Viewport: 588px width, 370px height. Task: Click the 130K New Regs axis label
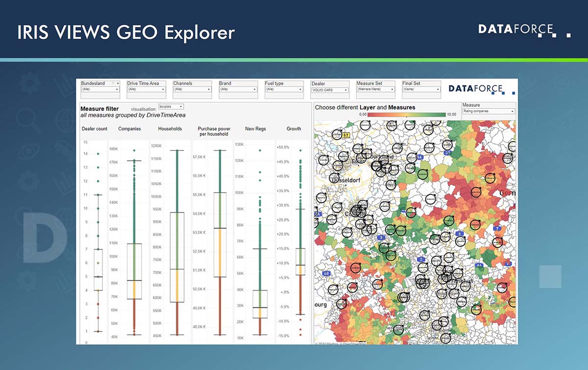coord(239,145)
